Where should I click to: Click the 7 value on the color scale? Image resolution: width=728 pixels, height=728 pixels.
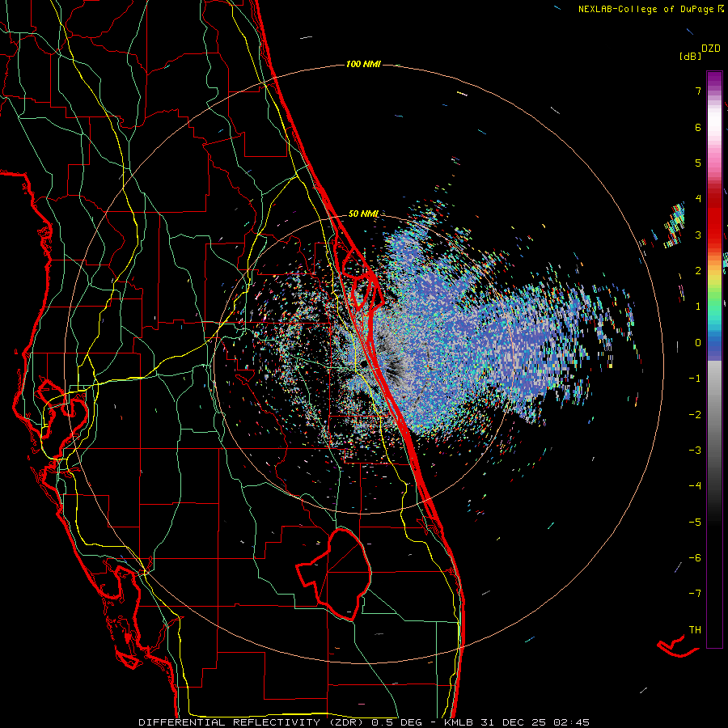point(698,91)
